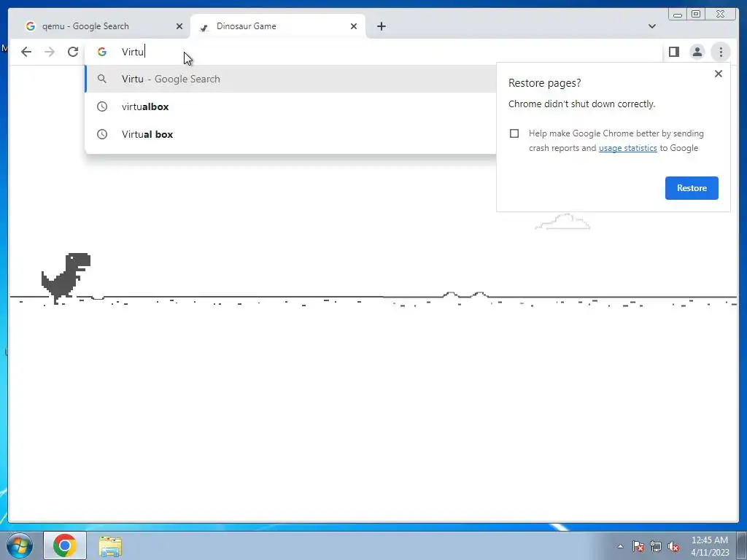Open the profile avatar menu
Image resolution: width=747 pixels, height=560 pixels.
pos(697,52)
